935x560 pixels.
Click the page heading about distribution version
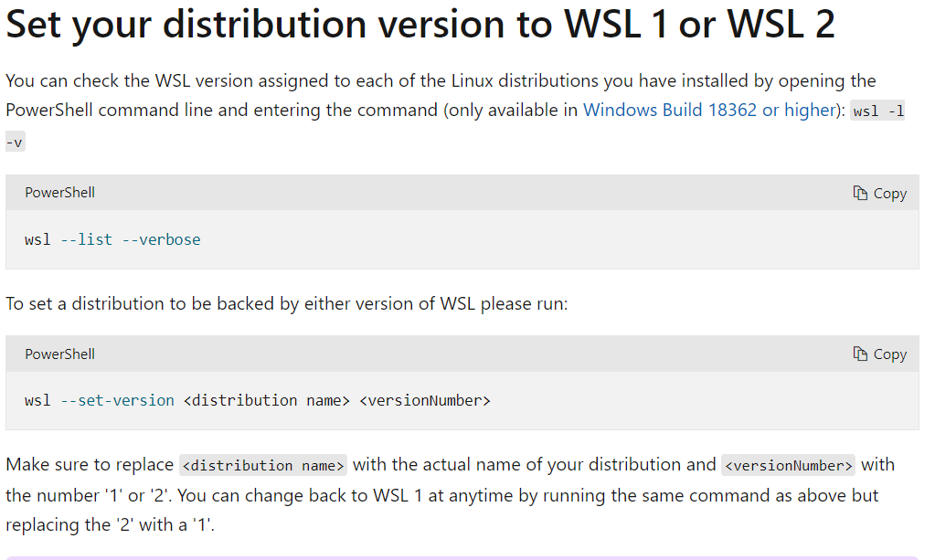pos(420,25)
